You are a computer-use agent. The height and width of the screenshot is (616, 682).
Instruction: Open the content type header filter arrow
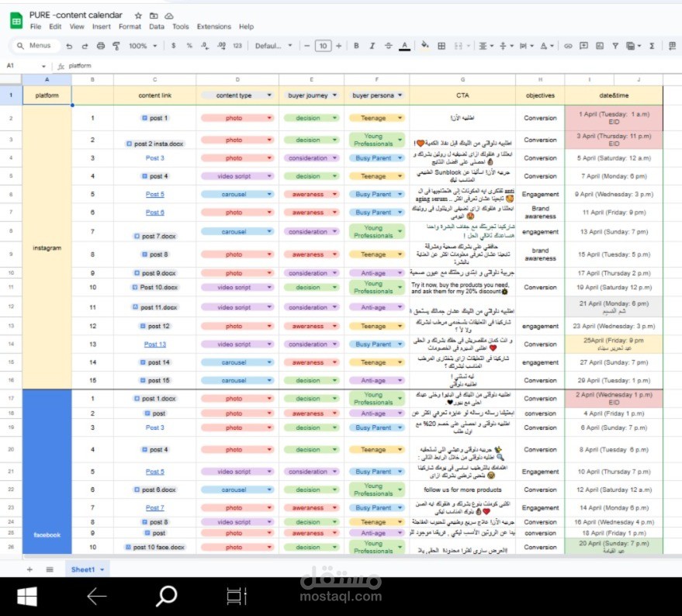tap(269, 95)
